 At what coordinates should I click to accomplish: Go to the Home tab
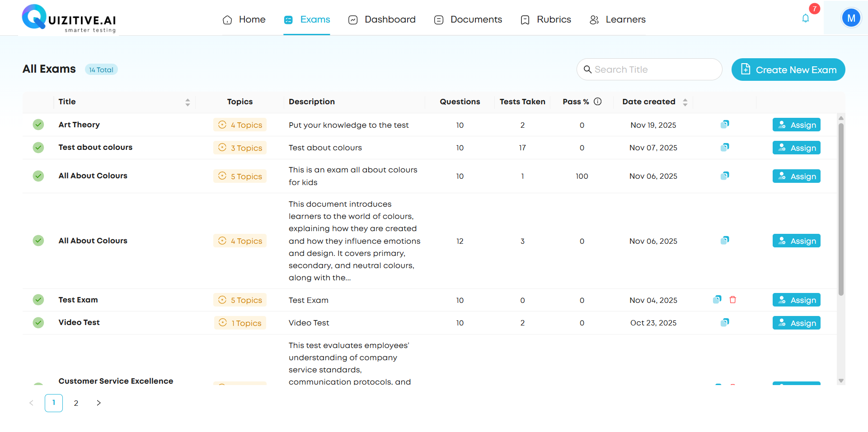[244, 19]
